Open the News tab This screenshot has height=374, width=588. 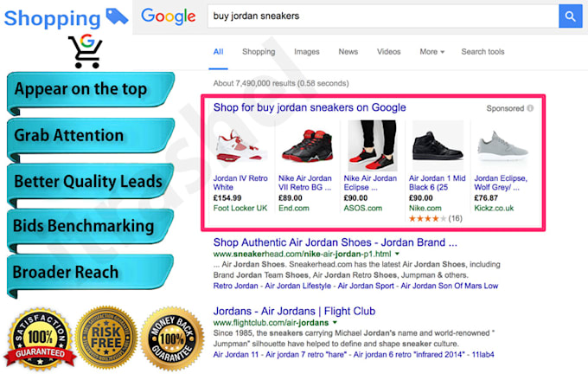(x=348, y=52)
